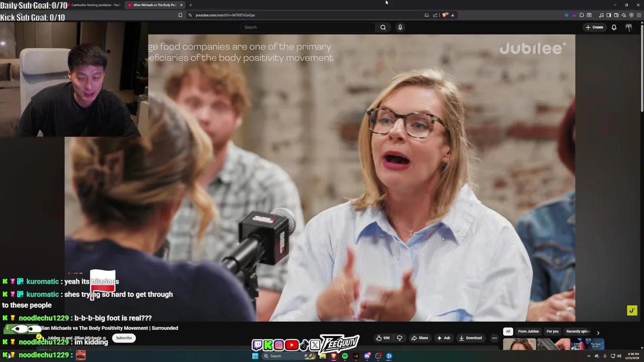This screenshot has width=644, height=362.
Task: Open the more actions three-dot menu
Action: 494,338
